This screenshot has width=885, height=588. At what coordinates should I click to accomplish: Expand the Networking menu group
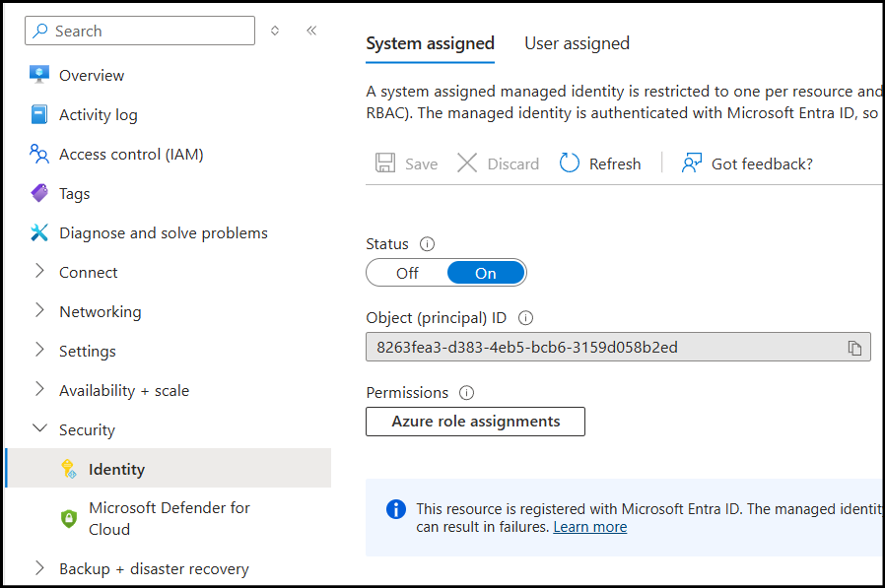tap(39, 311)
